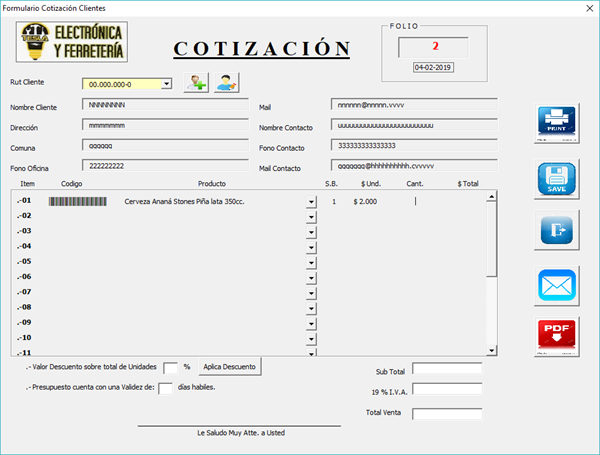The width and height of the screenshot is (600, 455).
Task: Open the product dropdown for item 02
Action: pyautogui.click(x=311, y=217)
